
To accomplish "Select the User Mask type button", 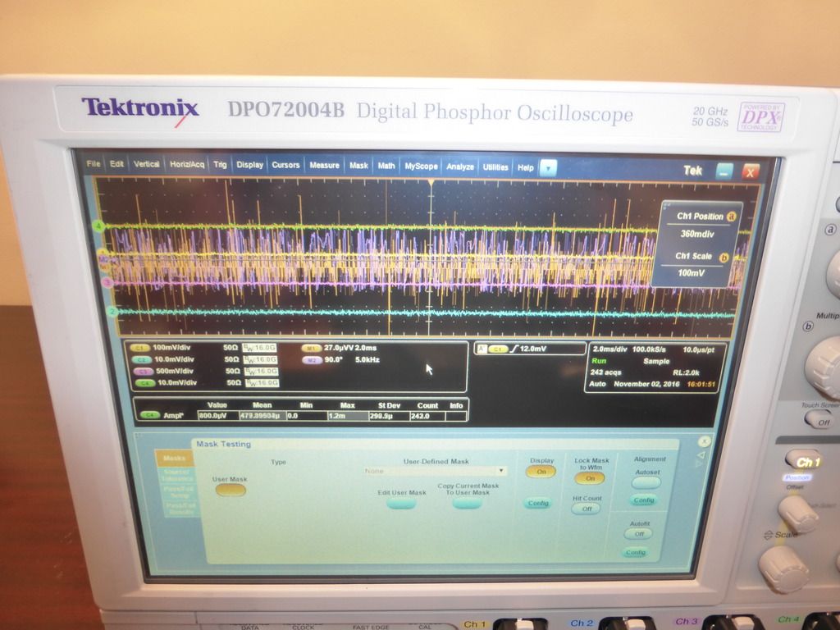I will 231,491.
